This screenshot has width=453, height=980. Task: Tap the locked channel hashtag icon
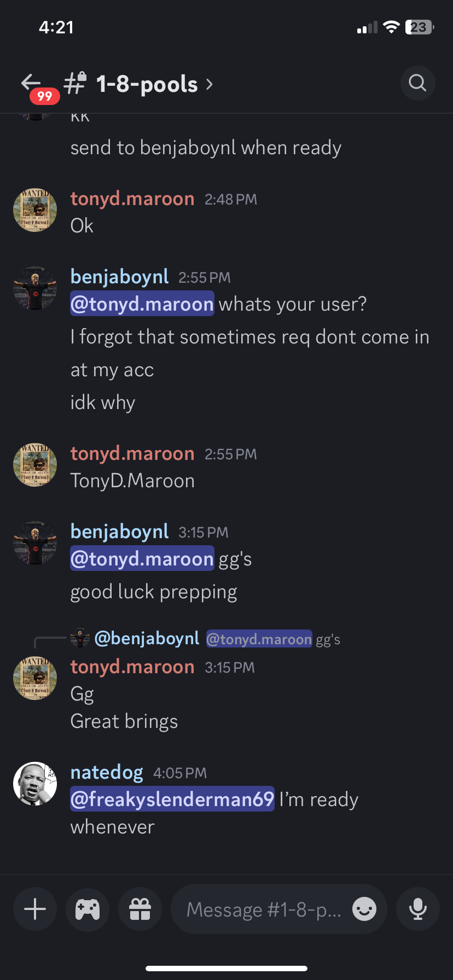tap(75, 83)
